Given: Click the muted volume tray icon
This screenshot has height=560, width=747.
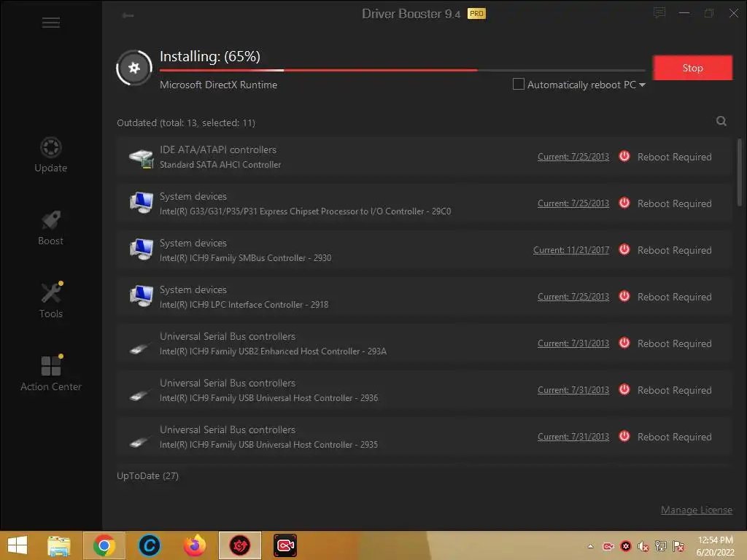Looking at the screenshot, I should (x=643, y=546).
